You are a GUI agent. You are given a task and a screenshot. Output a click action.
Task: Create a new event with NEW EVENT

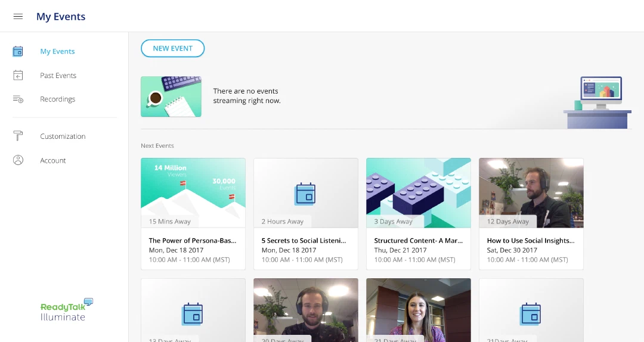(172, 48)
